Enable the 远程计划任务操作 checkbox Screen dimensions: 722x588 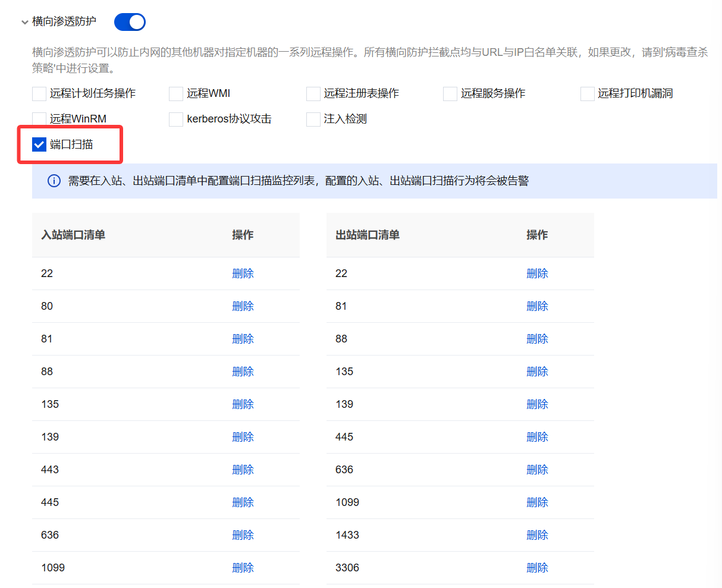point(39,93)
